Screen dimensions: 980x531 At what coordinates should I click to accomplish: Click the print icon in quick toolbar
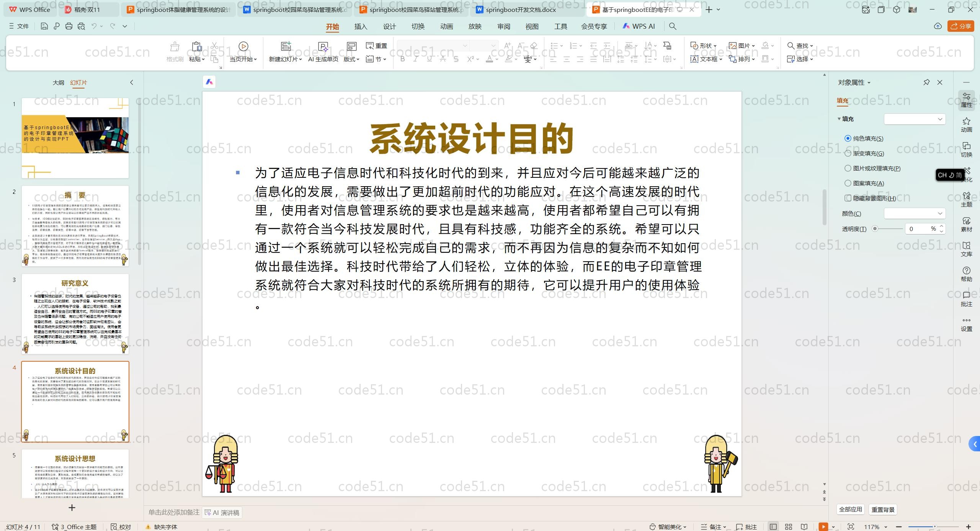tap(69, 26)
